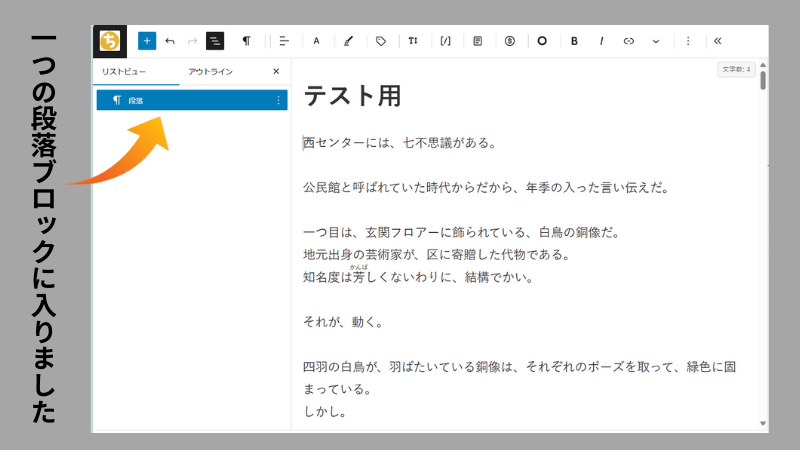Click the circled dollar icon
The height and width of the screenshot is (450, 800).
[510, 41]
